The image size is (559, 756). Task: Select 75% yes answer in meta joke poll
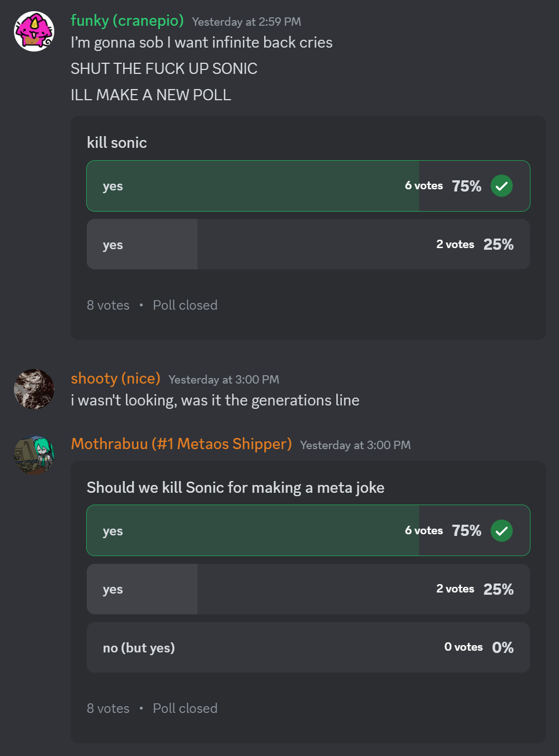coord(252,530)
